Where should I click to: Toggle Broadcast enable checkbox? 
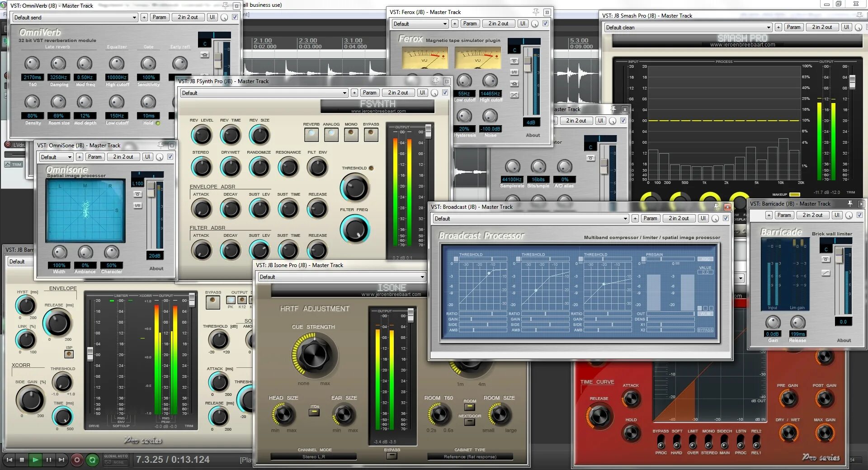click(x=726, y=218)
